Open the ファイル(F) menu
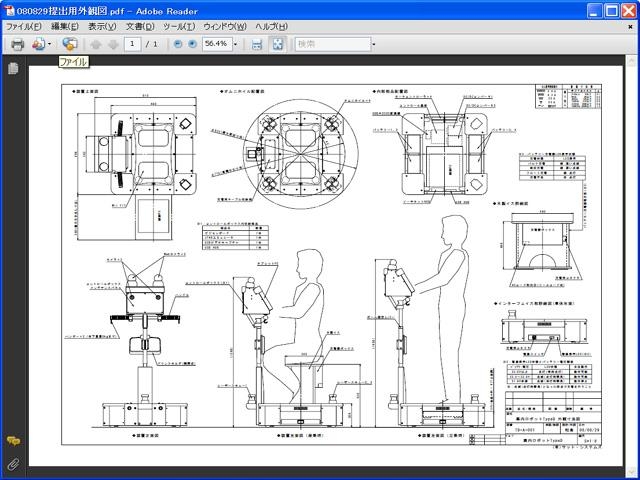 [24, 27]
